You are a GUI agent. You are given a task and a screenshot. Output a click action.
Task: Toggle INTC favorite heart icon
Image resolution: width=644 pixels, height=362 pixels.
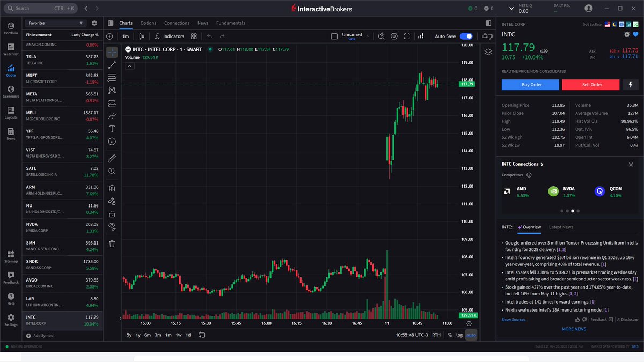[x=635, y=34]
